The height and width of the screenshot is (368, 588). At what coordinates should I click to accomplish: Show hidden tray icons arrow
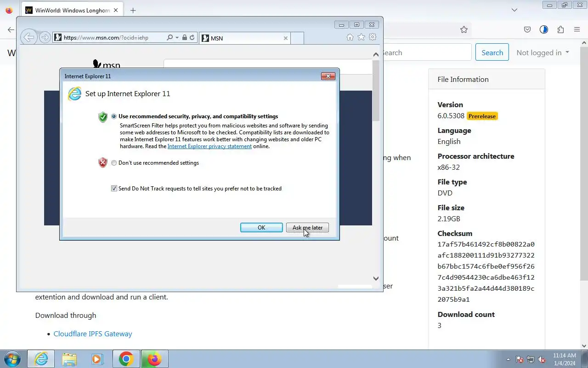pyautogui.click(x=508, y=359)
